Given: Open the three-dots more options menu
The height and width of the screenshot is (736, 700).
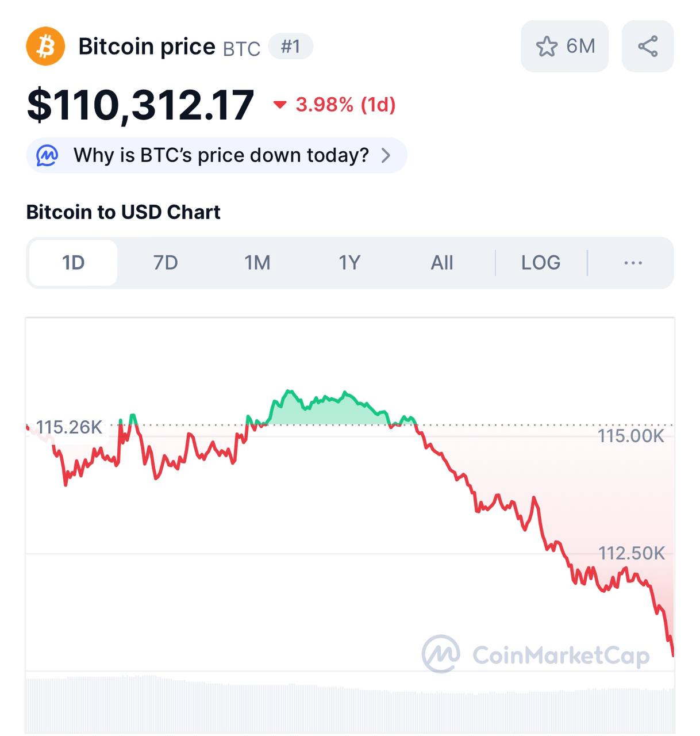Looking at the screenshot, I should point(633,263).
